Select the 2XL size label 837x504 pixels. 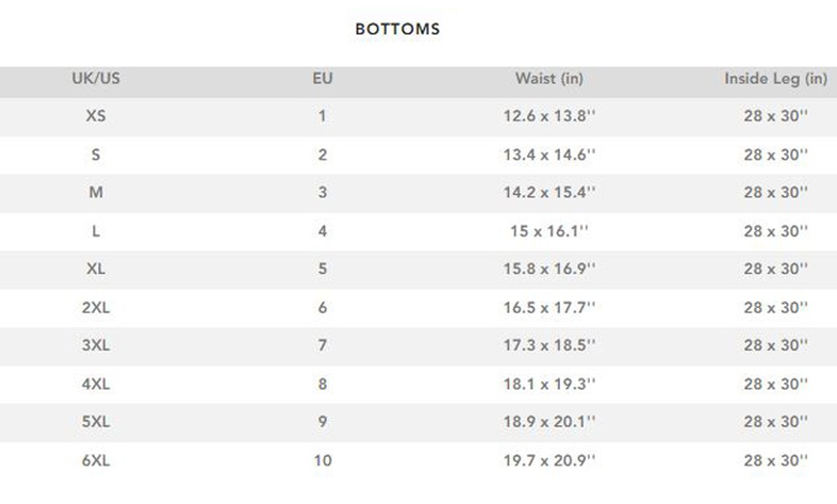tap(96, 308)
